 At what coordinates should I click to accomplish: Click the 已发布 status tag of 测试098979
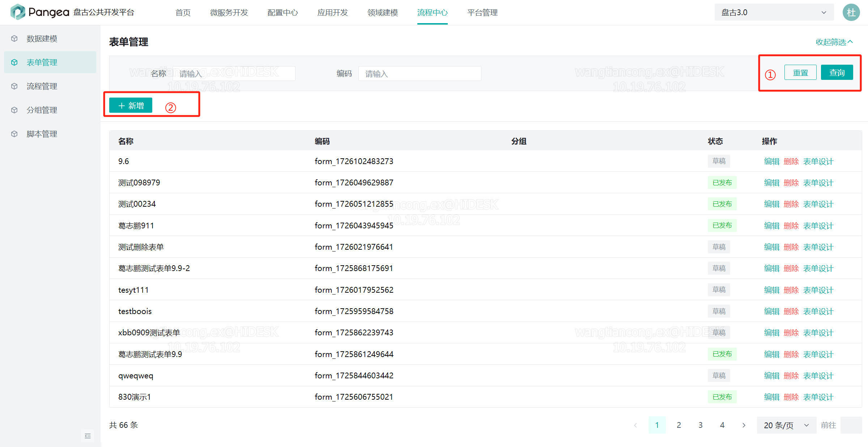click(x=722, y=182)
